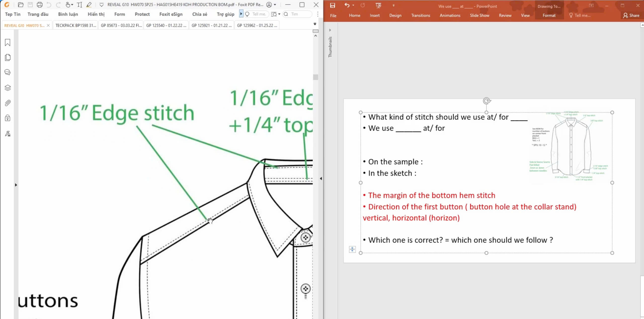Switch to TECKPACK BP1598 document tab

pyautogui.click(x=75, y=25)
